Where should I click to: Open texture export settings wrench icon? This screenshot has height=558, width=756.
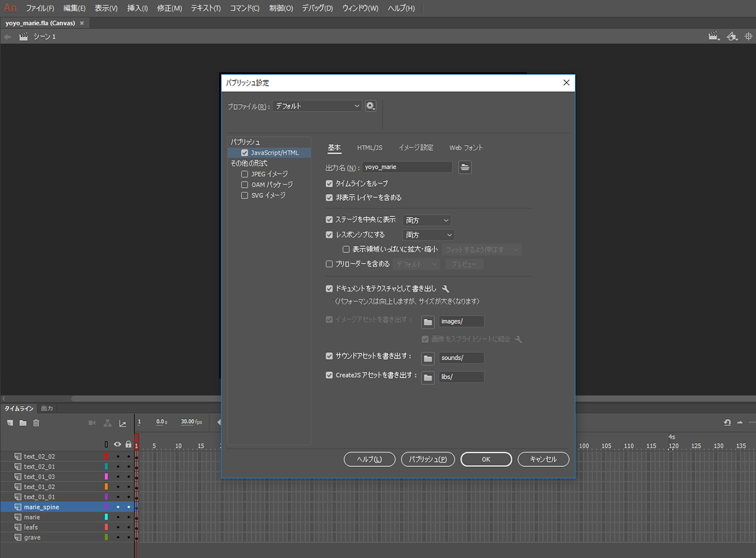tap(446, 289)
